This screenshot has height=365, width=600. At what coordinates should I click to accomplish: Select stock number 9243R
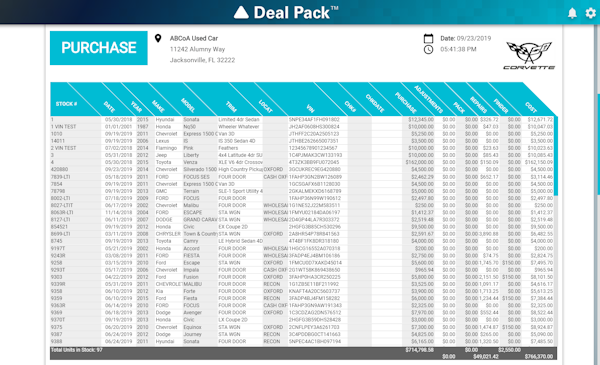tap(58, 256)
